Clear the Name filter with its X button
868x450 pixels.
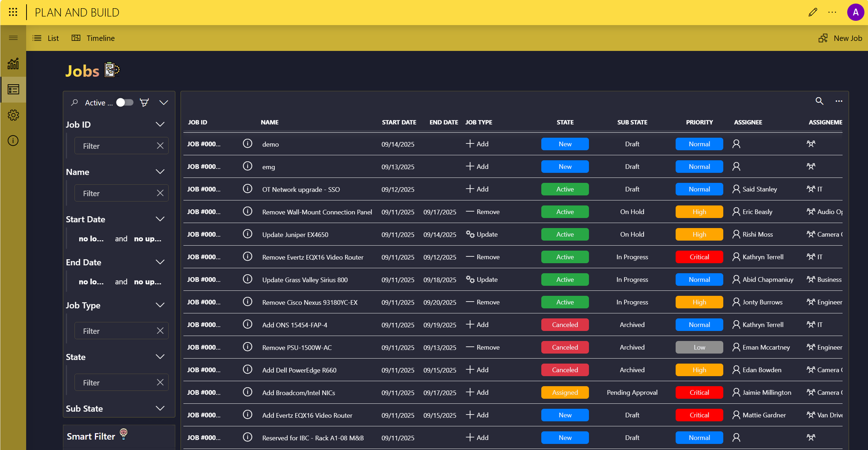coord(160,193)
